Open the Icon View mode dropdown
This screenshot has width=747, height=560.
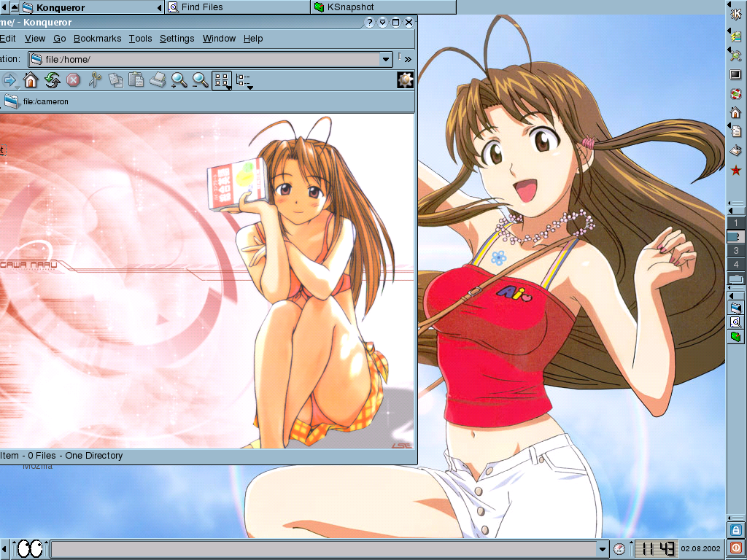222,80
